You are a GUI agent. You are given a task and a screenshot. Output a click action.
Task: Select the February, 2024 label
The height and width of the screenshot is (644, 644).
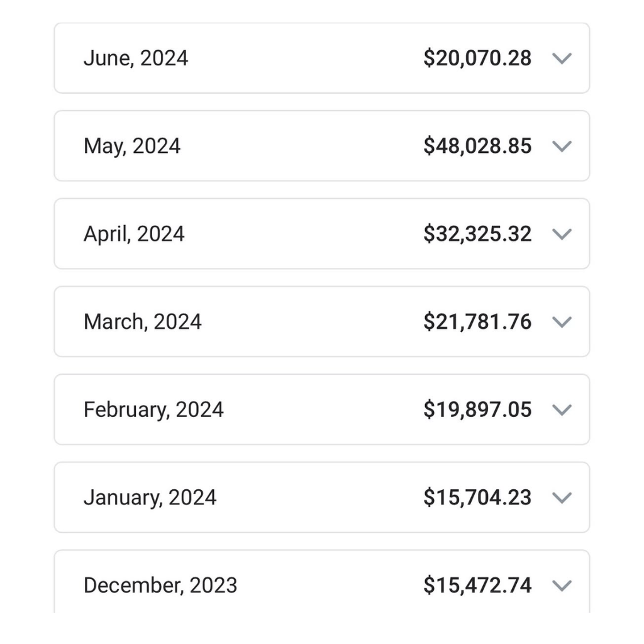(x=153, y=410)
